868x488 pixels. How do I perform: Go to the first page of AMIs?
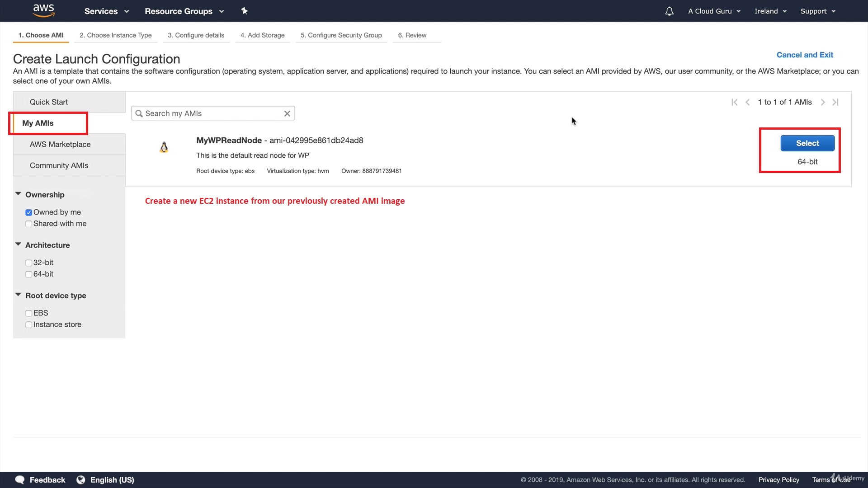pyautogui.click(x=734, y=102)
